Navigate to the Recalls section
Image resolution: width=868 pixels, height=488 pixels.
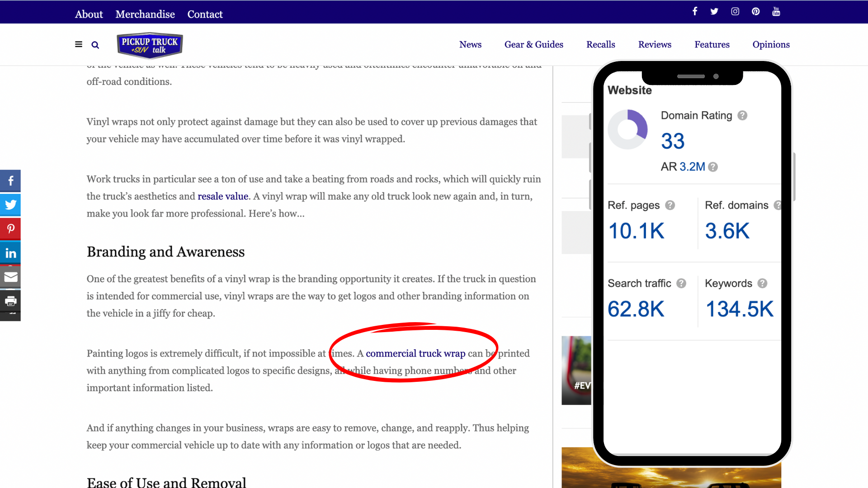(x=601, y=44)
